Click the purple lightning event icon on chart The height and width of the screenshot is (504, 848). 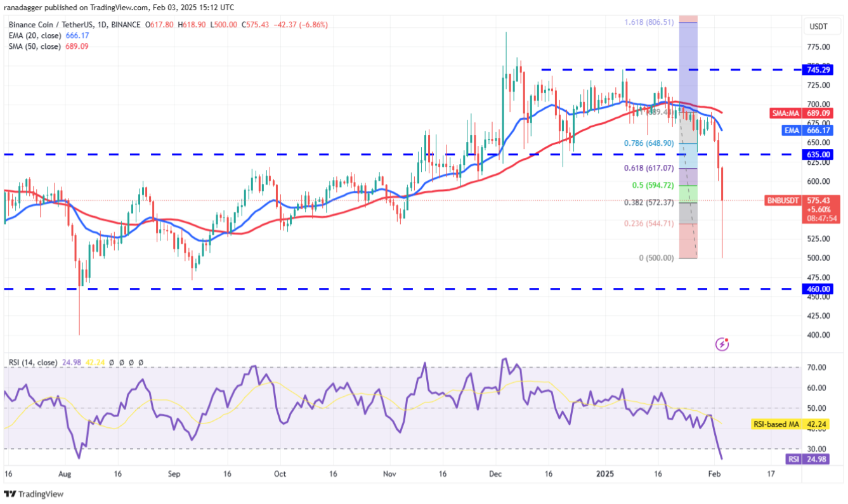pos(722,344)
